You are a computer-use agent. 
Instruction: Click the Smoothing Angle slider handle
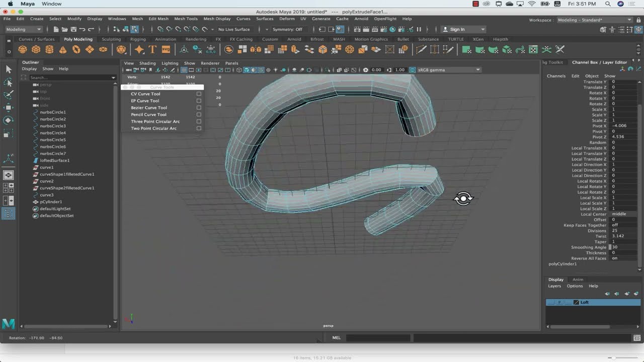pos(610,247)
